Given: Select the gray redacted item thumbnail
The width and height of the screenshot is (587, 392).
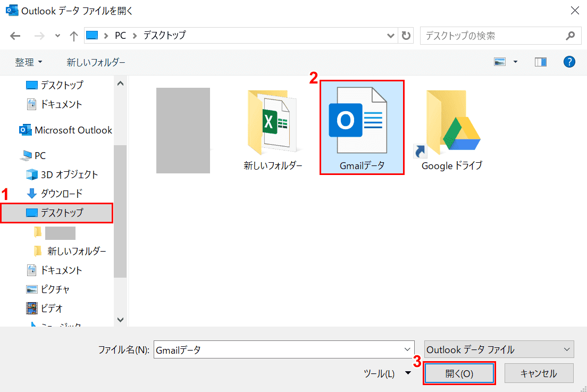Looking at the screenshot, I should click(x=183, y=131).
